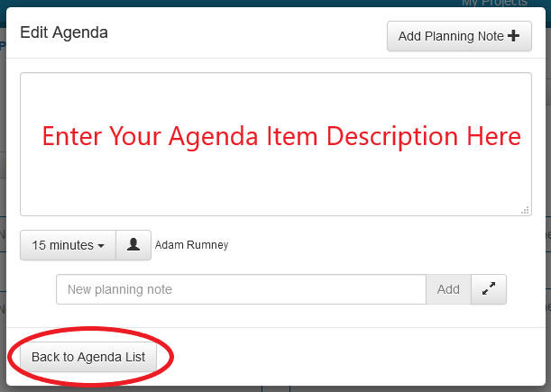551x392 pixels.
Task: Click the dimmed backdrop right of dialog
Action: click(x=546, y=180)
